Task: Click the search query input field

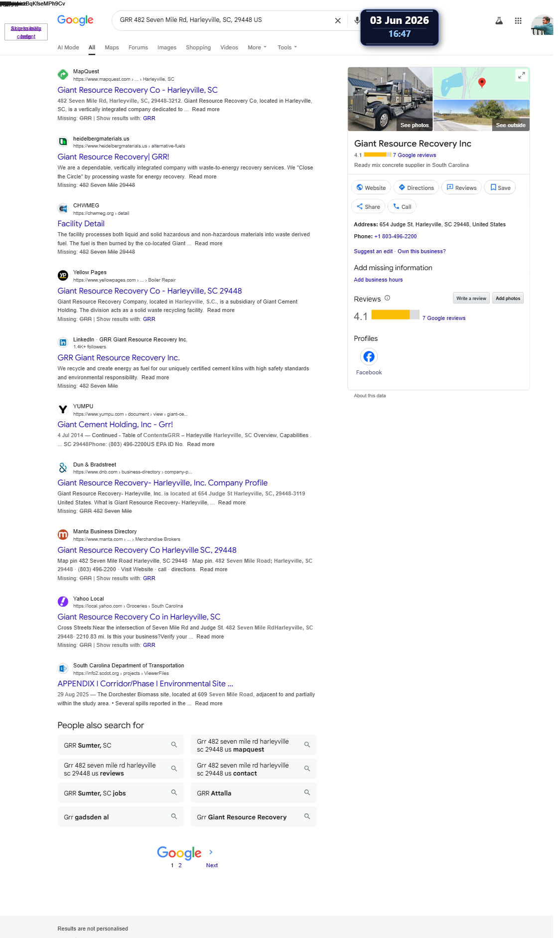Action: pos(224,20)
